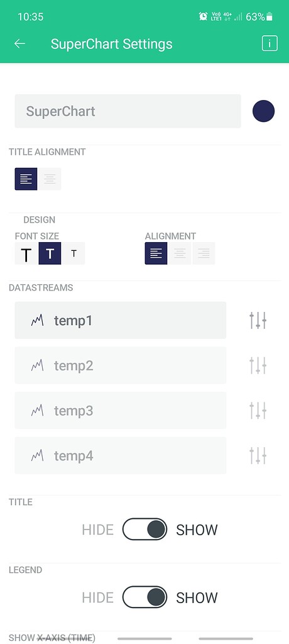Select medium font size T option

[x=50, y=253]
